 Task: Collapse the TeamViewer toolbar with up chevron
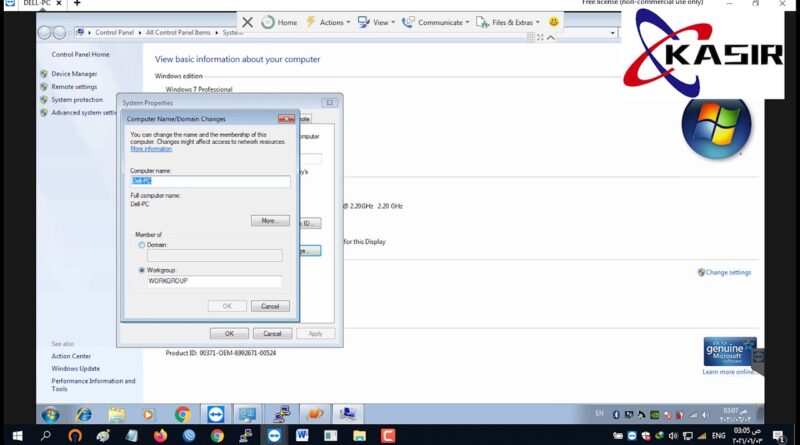point(551,37)
